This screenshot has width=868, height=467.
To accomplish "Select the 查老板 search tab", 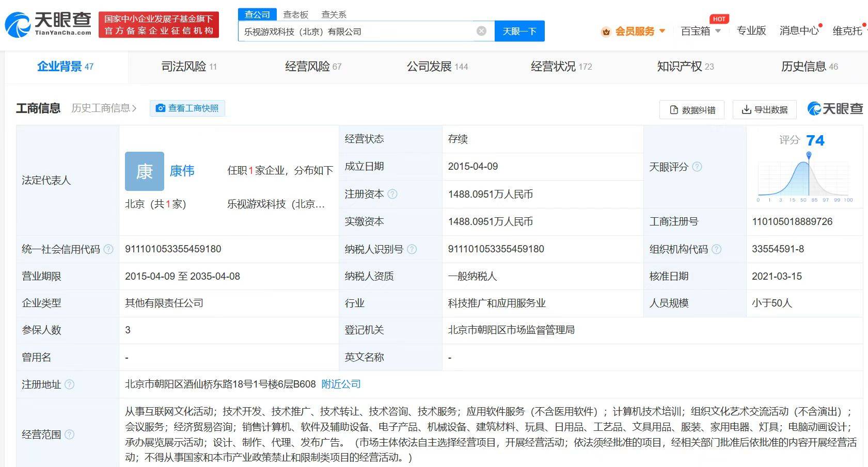I will click(x=295, y=14).
